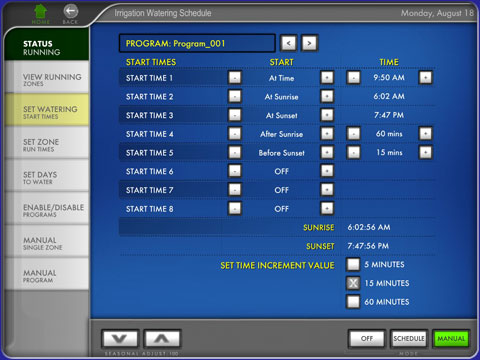Click plus next to At Sunrise
The width and height of the screenshot is (480, 360).
327,96
